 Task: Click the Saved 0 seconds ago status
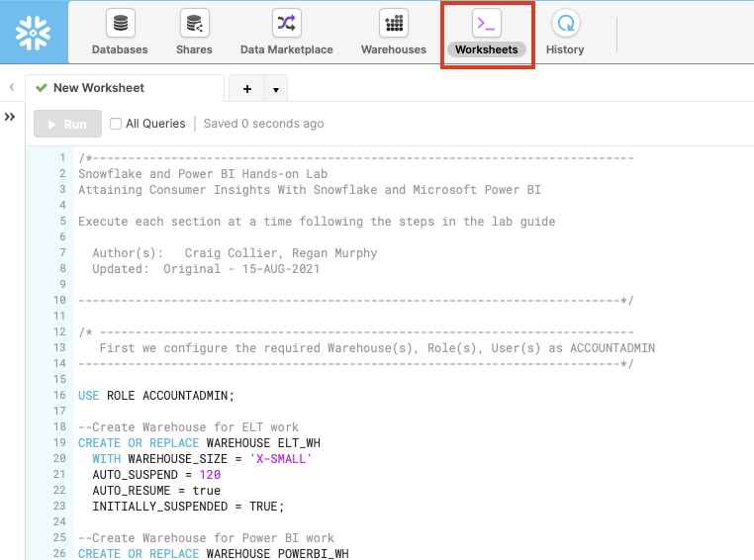point(263,124)
